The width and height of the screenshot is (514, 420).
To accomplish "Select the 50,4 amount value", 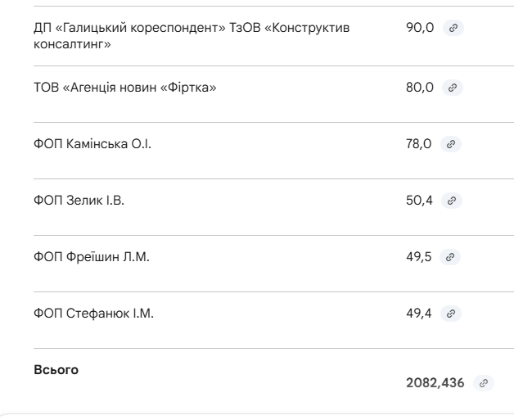I will (419, 201).
